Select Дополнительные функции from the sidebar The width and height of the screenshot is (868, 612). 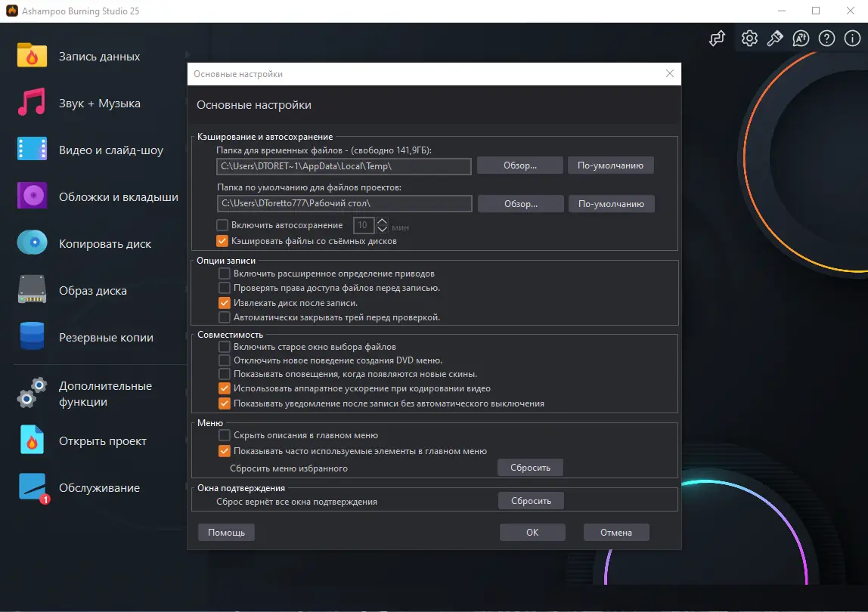30,393
